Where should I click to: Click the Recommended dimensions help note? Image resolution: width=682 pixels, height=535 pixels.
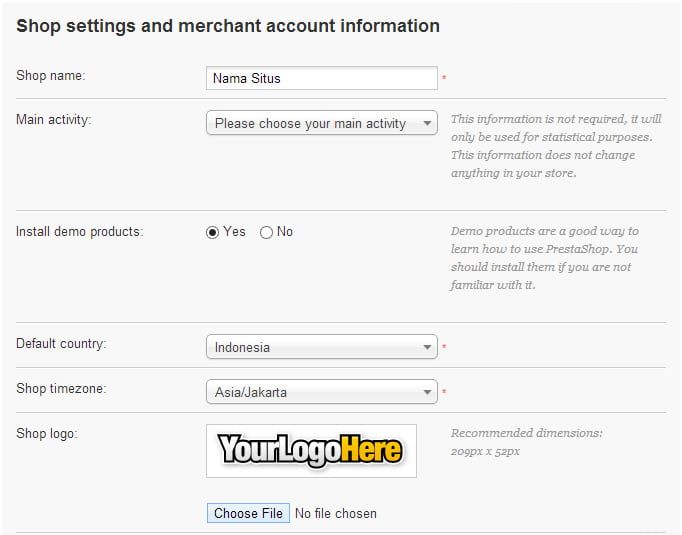pos(526,442)
